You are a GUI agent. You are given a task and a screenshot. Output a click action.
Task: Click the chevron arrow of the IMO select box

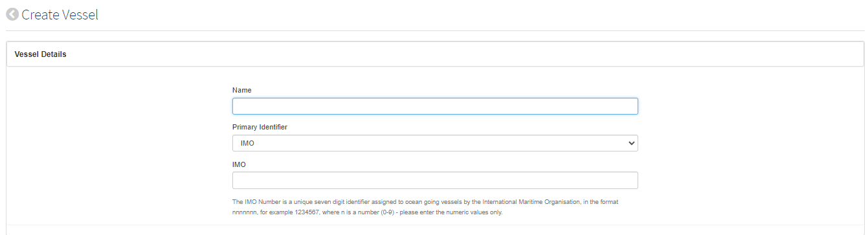(632, 143)
